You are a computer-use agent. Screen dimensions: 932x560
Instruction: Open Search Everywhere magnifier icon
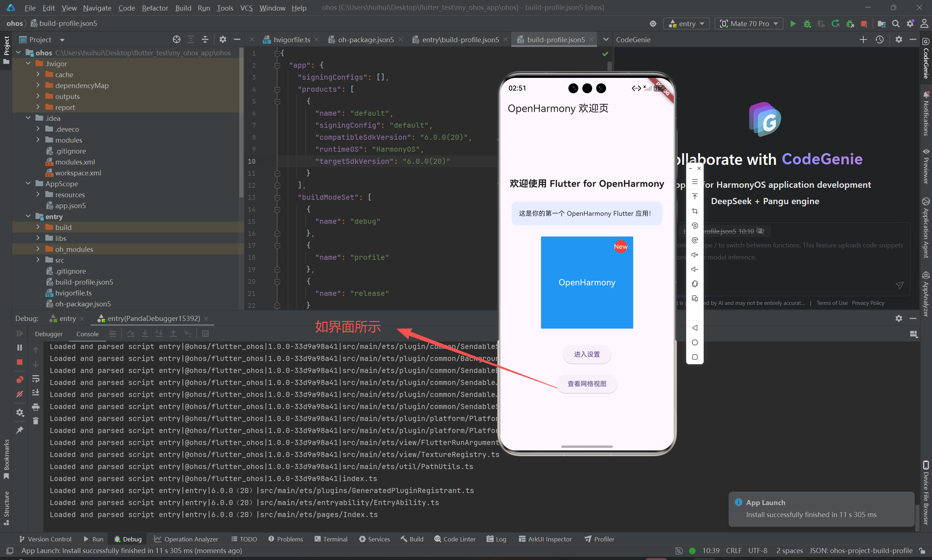895,24
